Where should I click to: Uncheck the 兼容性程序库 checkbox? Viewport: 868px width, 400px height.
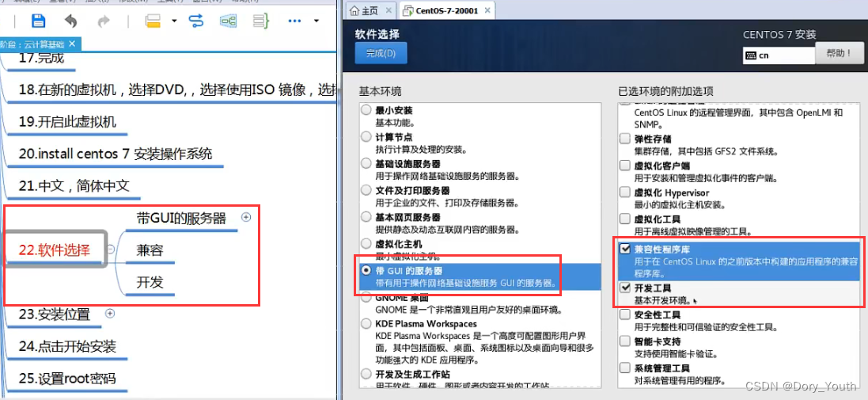tap(625, 250)
